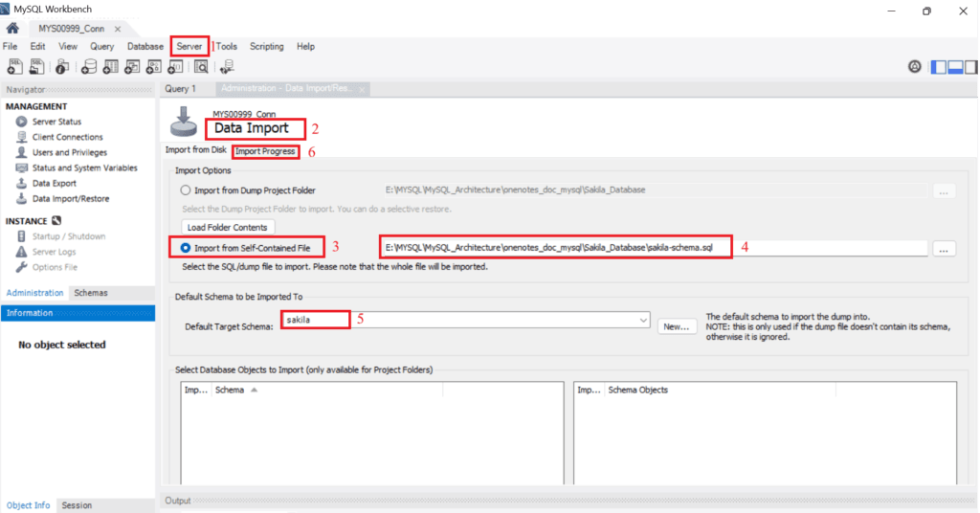Switch to the Administration navigator tab
980x513 pixels.
[35, 293]
